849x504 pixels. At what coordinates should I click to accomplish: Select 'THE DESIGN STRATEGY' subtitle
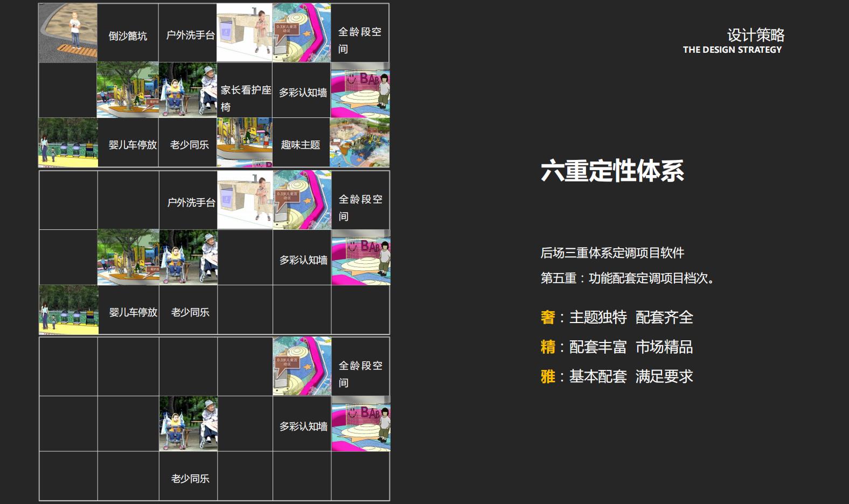click(x=732, y=50)
